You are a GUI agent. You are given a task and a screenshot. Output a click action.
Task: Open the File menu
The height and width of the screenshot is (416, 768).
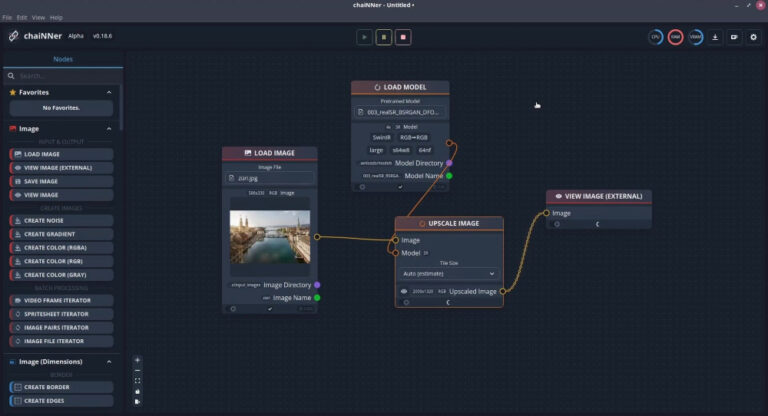(7, 17)
